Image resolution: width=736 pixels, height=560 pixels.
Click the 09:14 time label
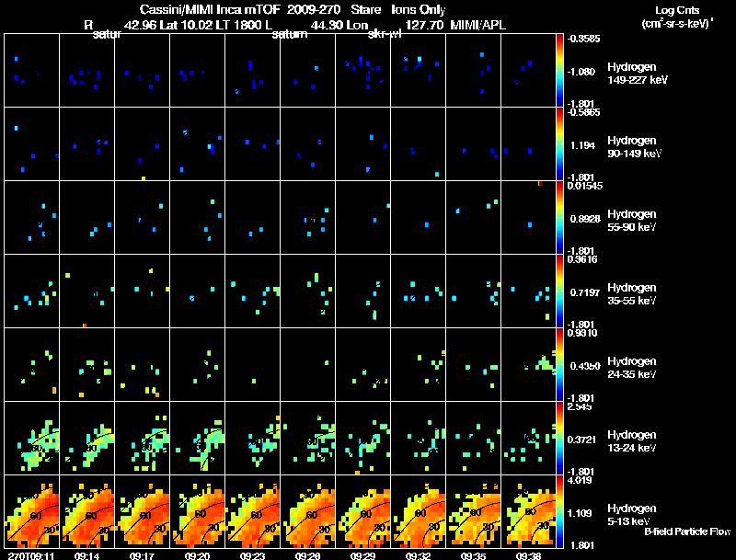(x=86, y=555)
